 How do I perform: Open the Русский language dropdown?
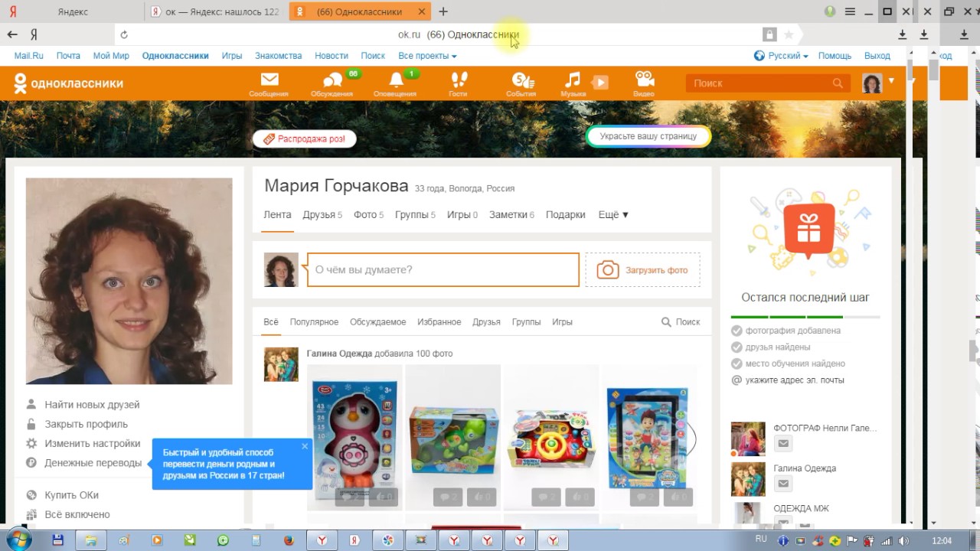click(x=781, y=56)
